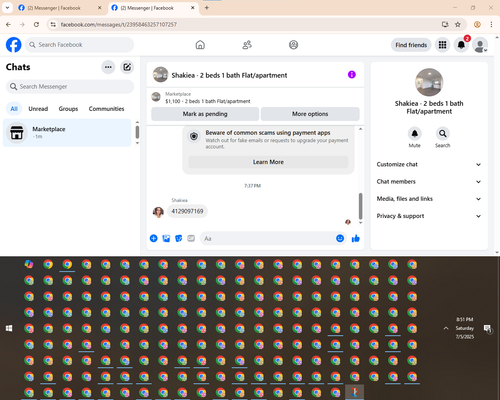Click Find friends button
The image size is (500, 400).
411,45
